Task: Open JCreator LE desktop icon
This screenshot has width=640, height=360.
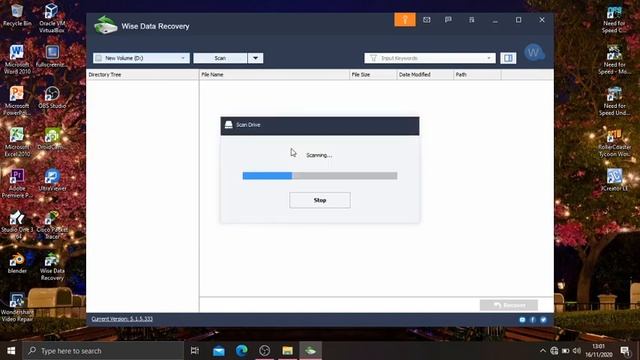Action: [x=614, y=180]
